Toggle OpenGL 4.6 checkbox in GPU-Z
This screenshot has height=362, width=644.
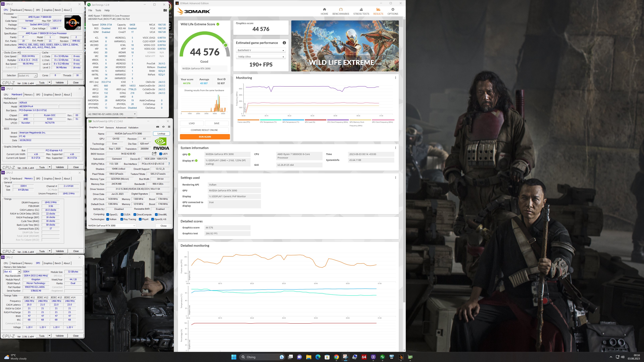(x=152, y=219)
